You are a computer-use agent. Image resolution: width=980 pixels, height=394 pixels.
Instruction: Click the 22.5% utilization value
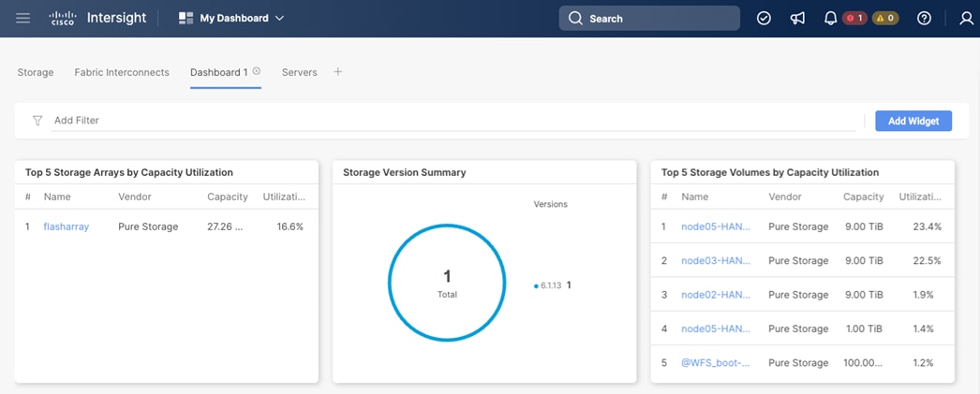pyautogui.click(x=927, y=260)
